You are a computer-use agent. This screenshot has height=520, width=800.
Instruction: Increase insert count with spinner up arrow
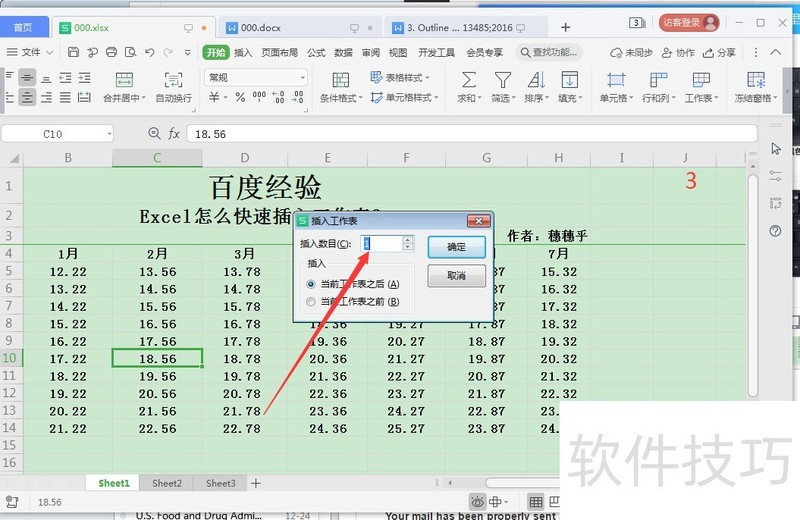(408, 239)
